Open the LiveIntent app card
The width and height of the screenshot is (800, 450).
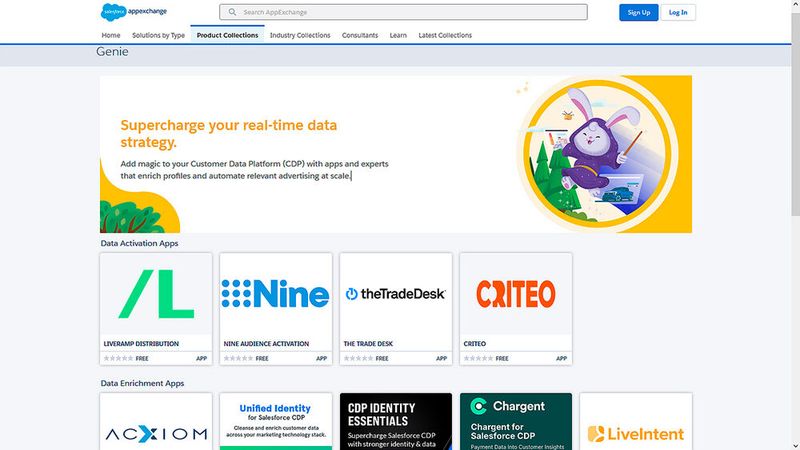pyautogui.click(x=636, y=422)
